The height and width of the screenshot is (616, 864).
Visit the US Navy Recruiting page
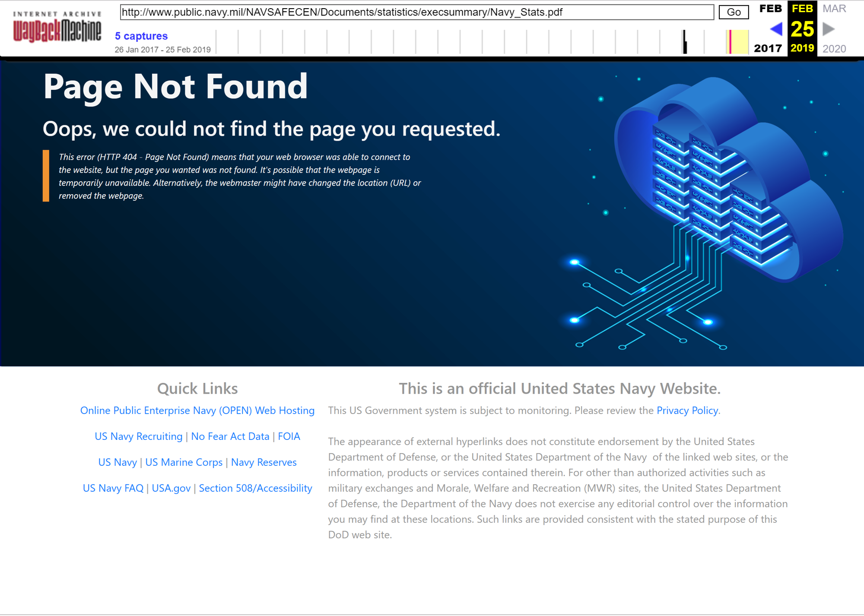click(x=138, y=436)
